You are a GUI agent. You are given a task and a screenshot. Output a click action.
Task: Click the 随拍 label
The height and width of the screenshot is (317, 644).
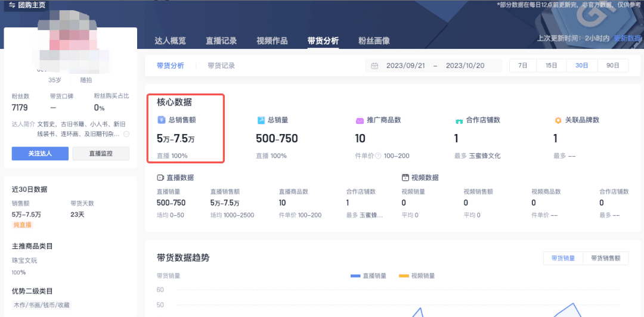(86, 80)
